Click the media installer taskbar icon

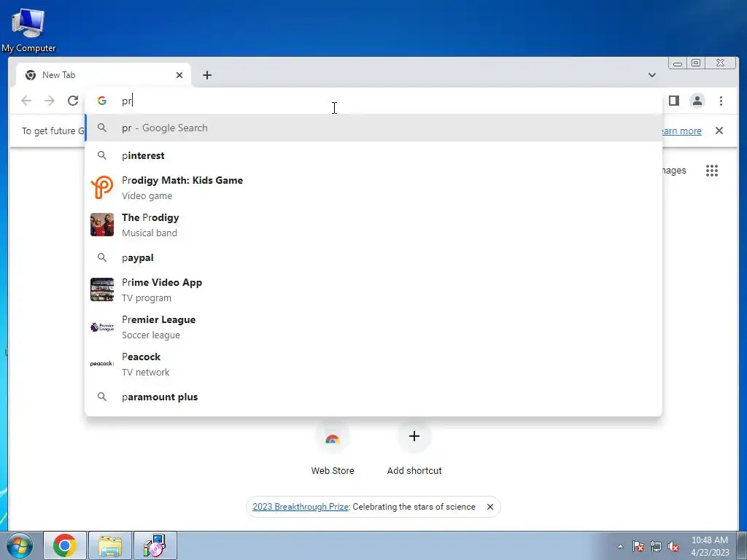(155, 545)
